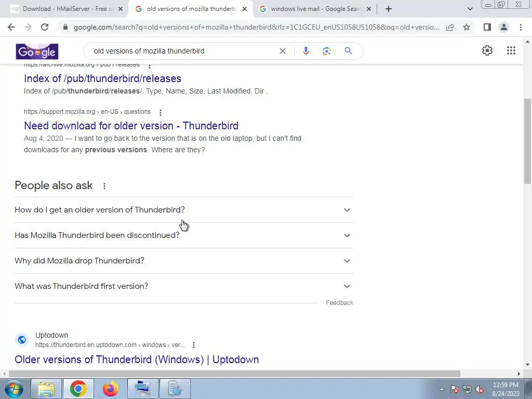
Task: Open 'Index of /pub/thunderbird/releases' result
Action: [102, 78]
